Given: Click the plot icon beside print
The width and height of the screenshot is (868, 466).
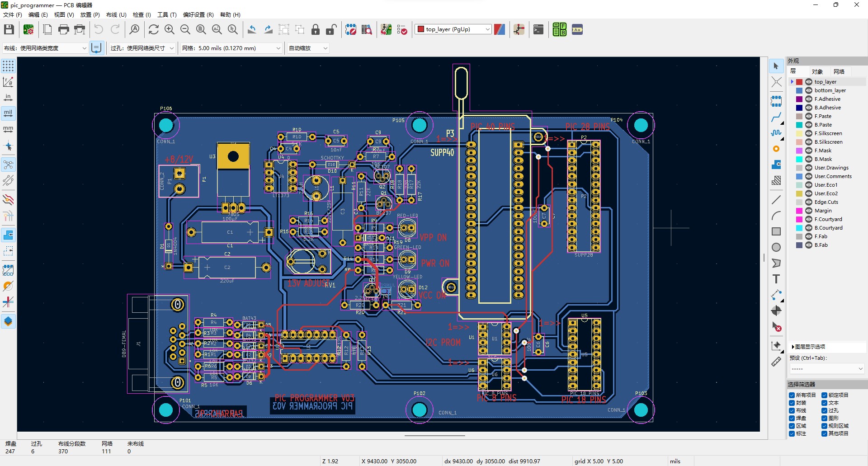Looking at the screenshot, I should pos(80,30).
